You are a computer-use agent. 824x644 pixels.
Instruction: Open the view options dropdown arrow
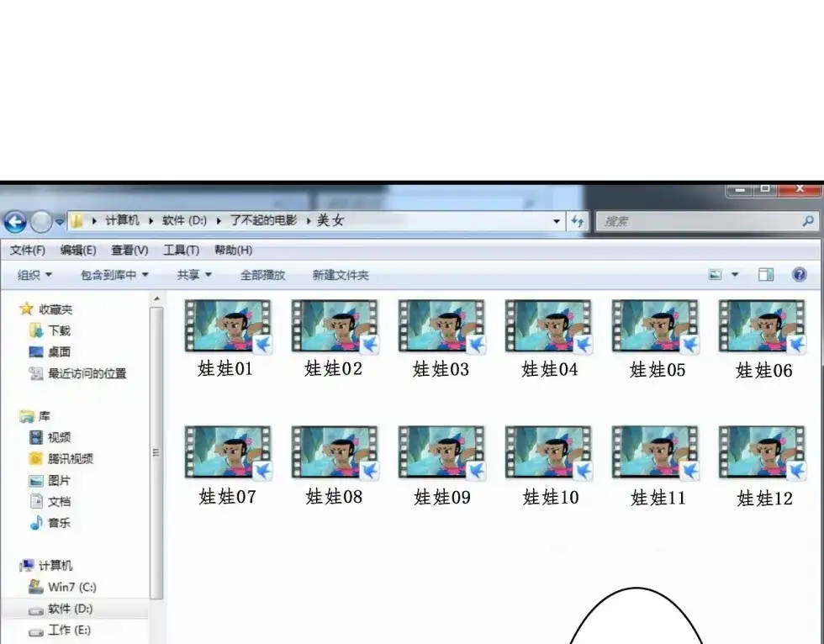(x=735, y=274)
